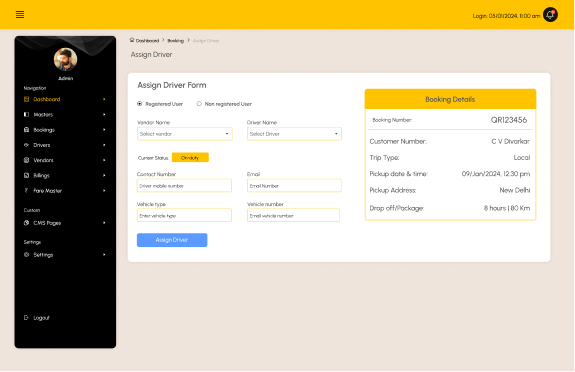Click the Settings gear sidebar icon
Screen dimensions: 575x372
[26, 255]
